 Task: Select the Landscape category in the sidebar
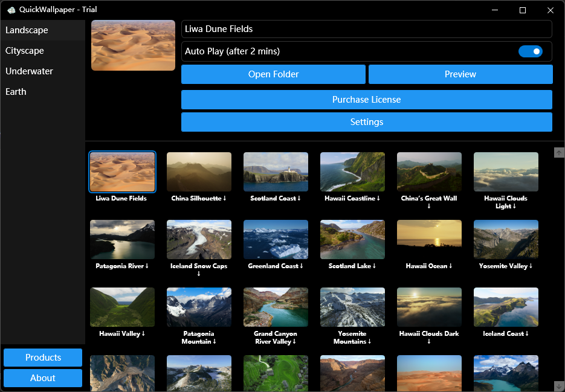[x=27, y=30]
